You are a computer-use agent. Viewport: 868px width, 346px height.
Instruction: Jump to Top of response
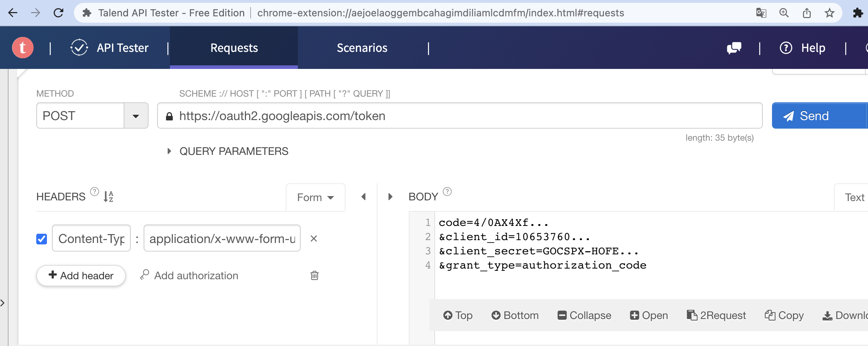tap(458, 315)
